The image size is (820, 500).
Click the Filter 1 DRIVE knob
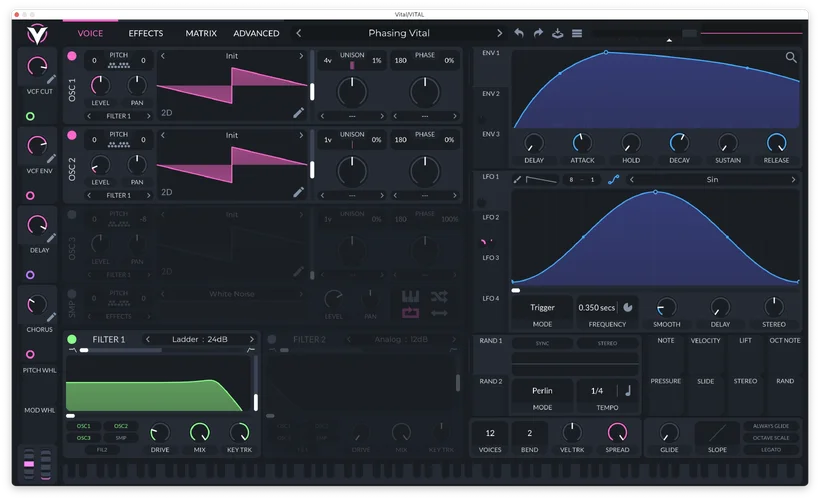(160, 432)
